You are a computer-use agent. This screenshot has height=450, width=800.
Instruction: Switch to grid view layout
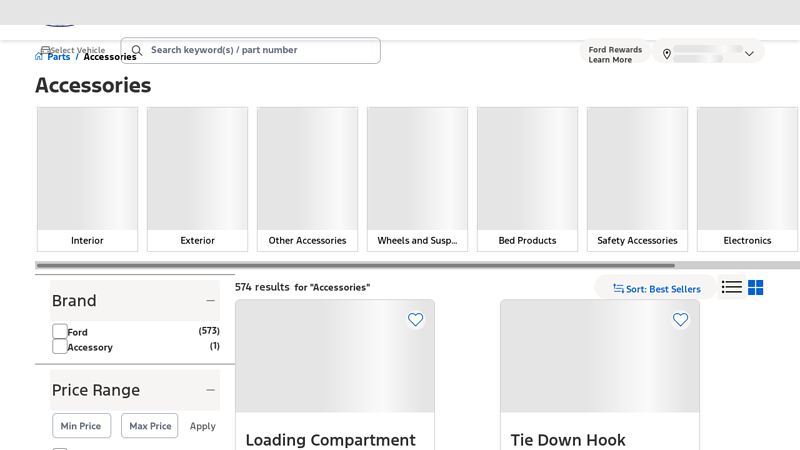[x=756, y=288]
